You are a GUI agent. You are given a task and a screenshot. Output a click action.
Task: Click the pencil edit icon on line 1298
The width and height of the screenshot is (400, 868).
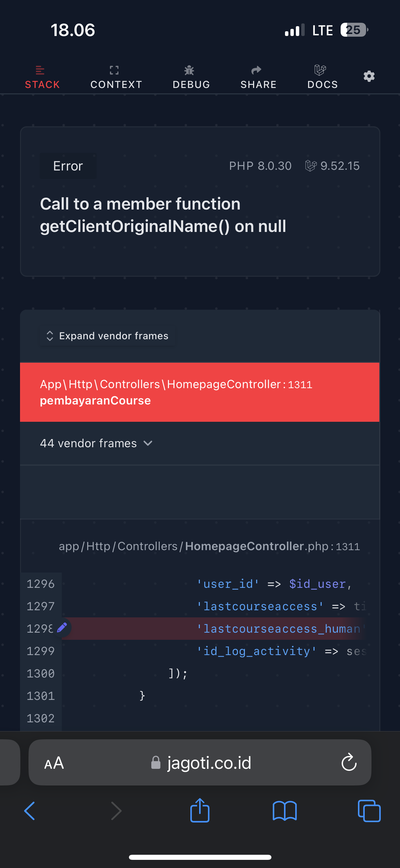tap(62, 628)
